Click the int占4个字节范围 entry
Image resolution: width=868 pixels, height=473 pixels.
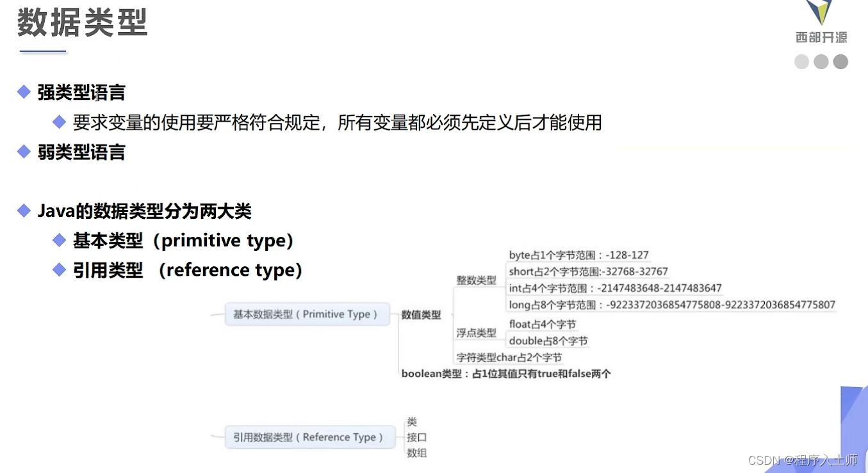click(616, 288)
